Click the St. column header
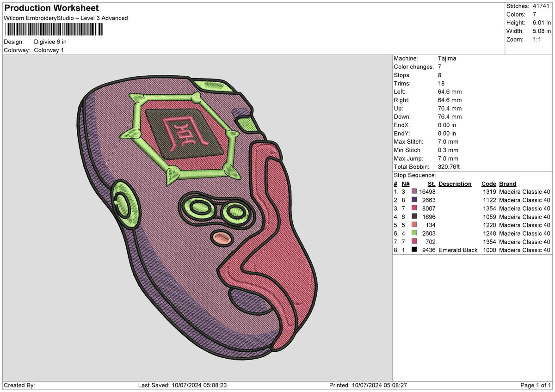Screen dimensions: 555x392 432,184
